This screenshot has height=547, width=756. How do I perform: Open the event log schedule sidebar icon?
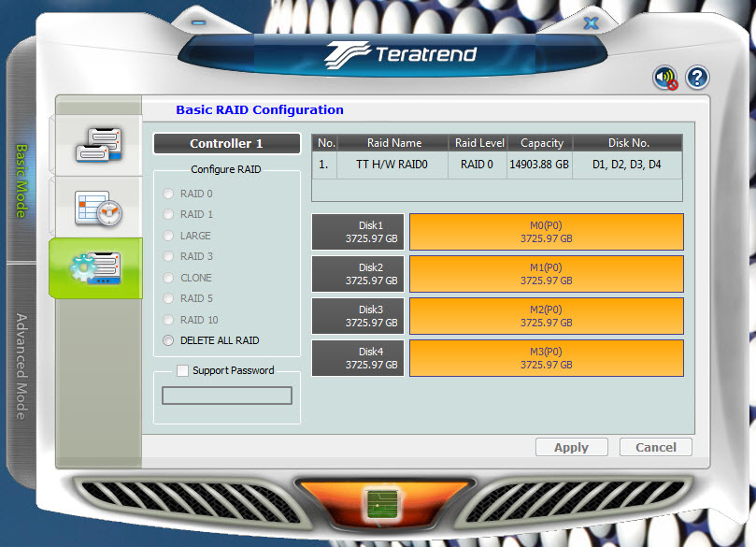pyautogui.click(x=98, y=209)
